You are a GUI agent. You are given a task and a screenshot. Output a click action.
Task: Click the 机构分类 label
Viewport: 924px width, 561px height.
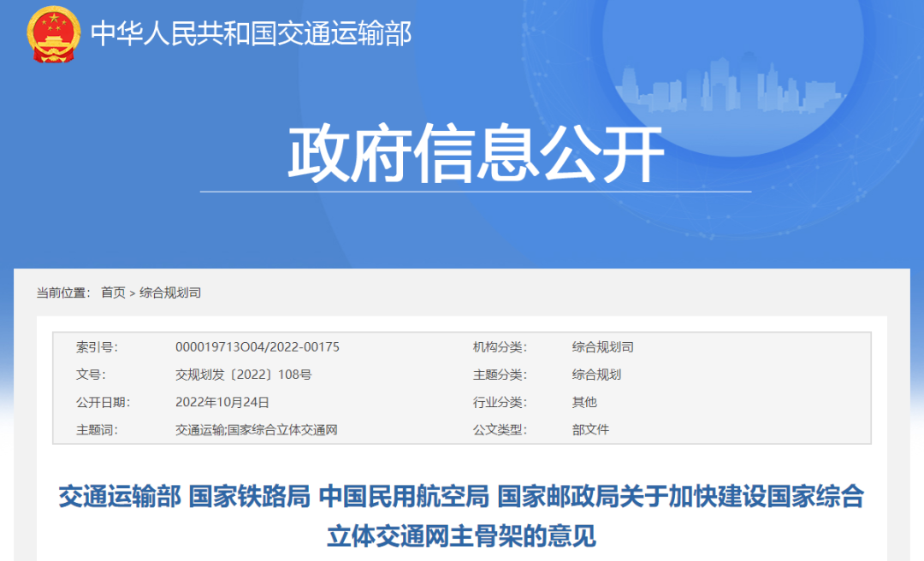500,347
